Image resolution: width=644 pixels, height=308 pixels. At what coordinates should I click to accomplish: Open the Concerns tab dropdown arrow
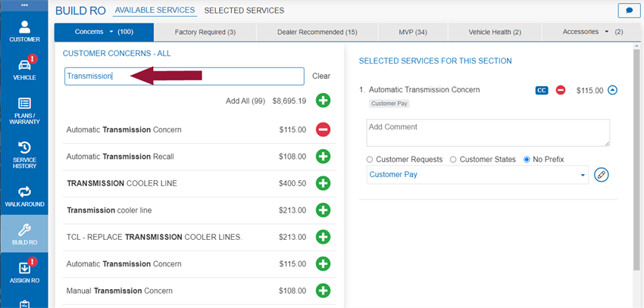[111, 32]
